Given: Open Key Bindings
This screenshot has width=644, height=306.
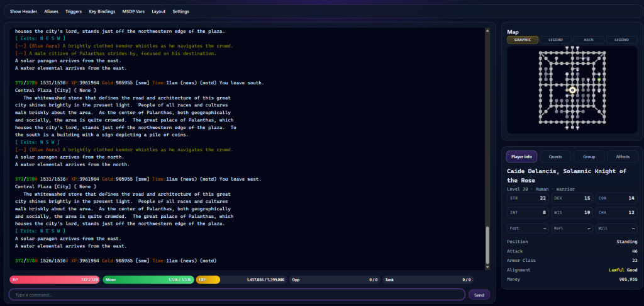Looking at the screenshot, I should 102,11.
